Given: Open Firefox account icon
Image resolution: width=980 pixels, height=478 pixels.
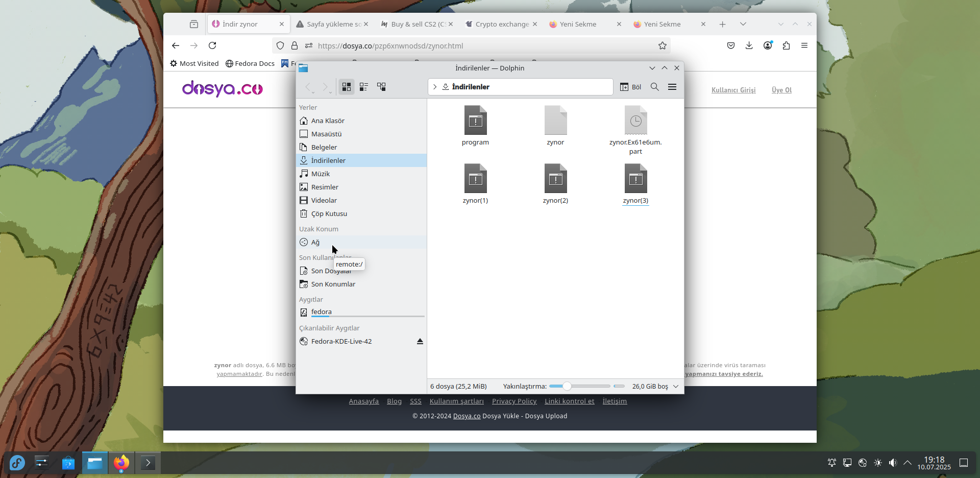Looking at the screenshot, I should pos(768,45).
